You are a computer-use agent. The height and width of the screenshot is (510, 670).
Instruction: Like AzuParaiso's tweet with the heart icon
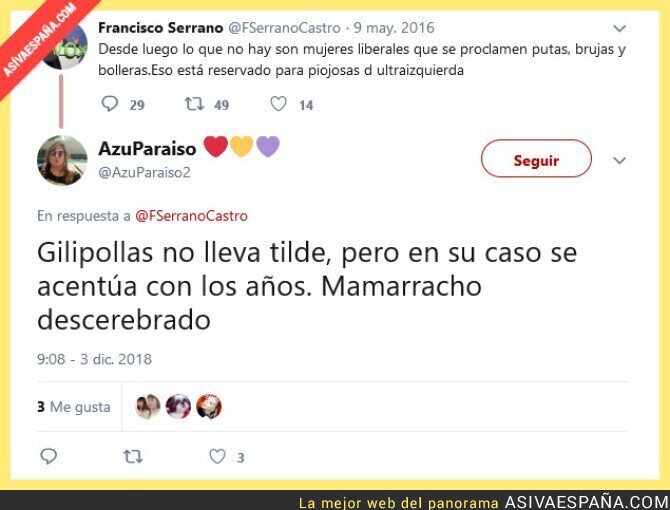(217, 456)
